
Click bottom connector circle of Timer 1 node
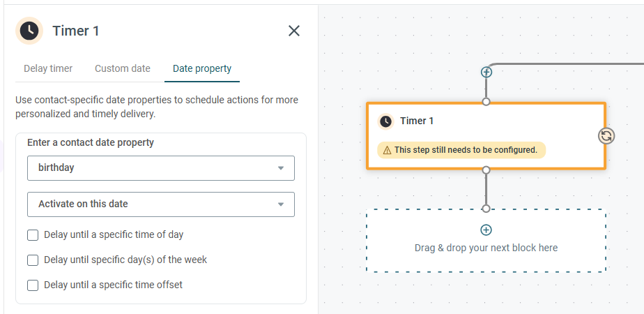[x=486, y=170]
